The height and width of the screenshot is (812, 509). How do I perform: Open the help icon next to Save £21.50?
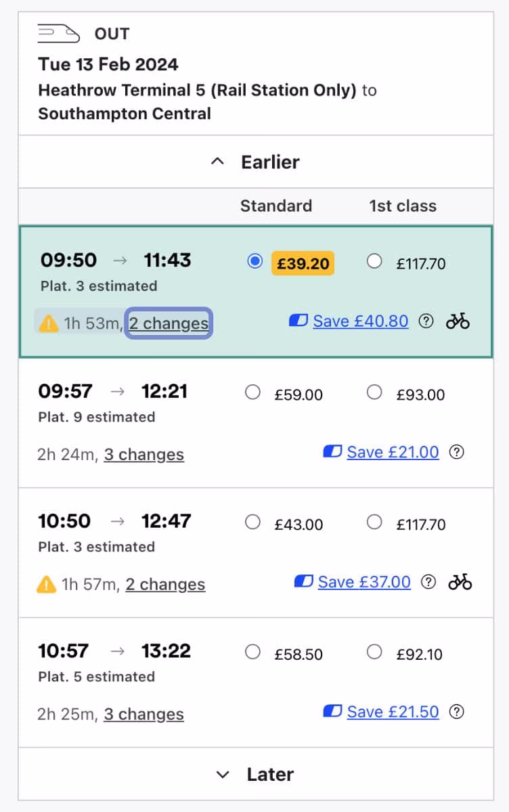point(457,711)
